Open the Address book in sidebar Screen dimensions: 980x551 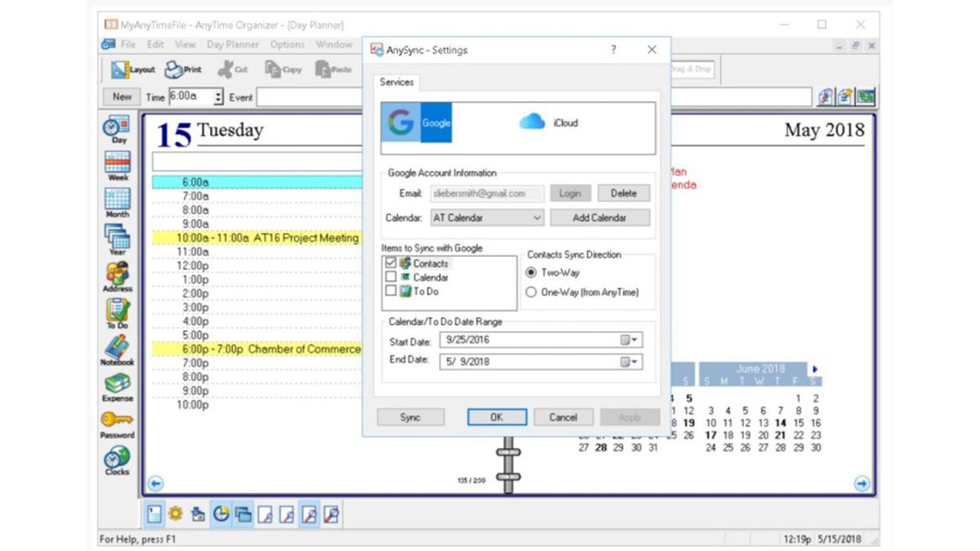point(118,278)
